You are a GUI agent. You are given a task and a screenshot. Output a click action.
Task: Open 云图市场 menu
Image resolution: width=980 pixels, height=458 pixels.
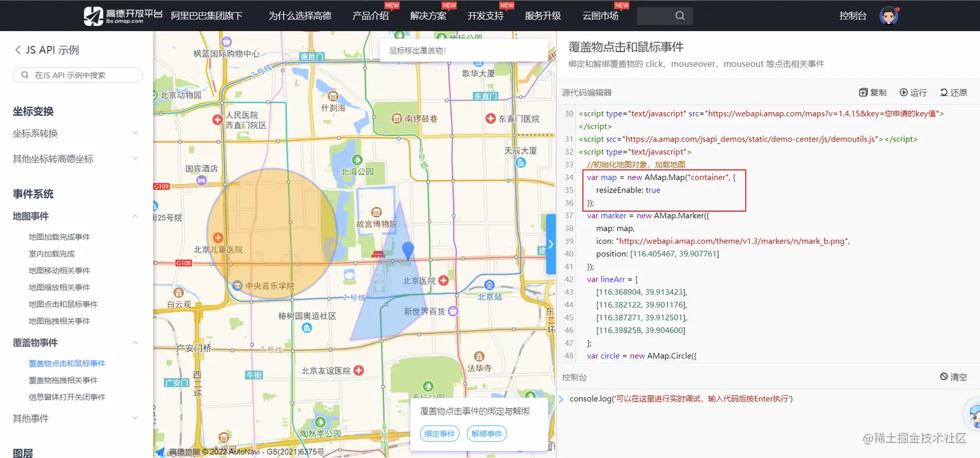(600, 16)
